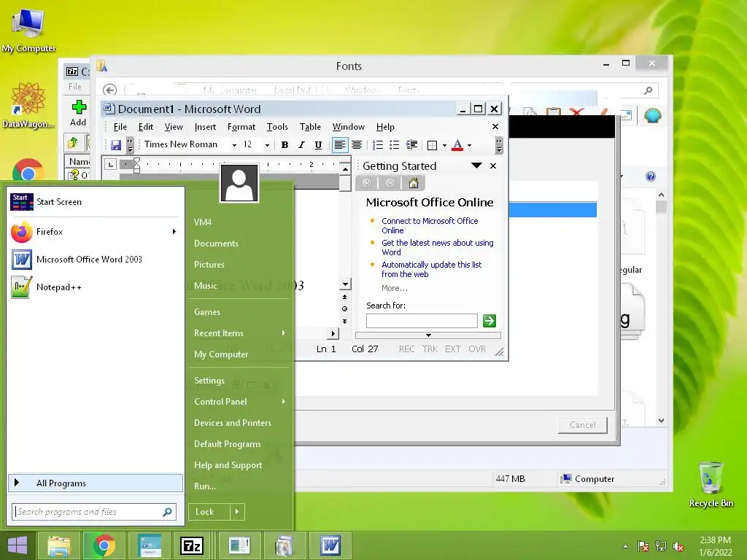747x560 pixels.
Task: Toggle TRK track changes status indicator
Action: [430, 349]
